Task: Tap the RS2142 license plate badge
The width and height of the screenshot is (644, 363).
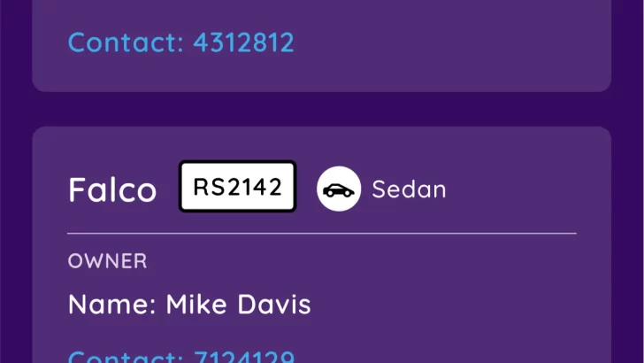Action: [x=237, y=187]
